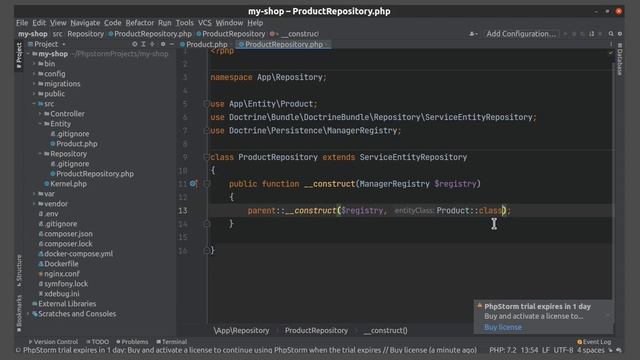Click LF line separator in status bar
The height and width of the screenshot is (360, 640).
546,350
